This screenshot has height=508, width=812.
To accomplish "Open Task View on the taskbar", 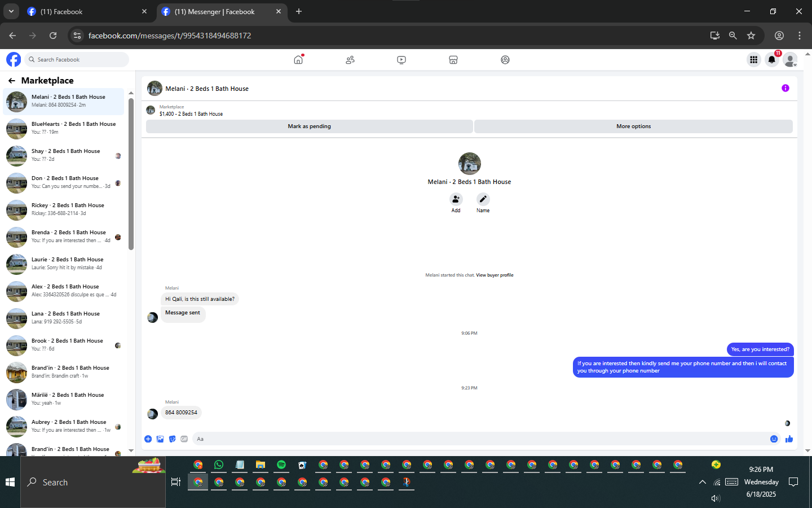I will [x=176, y=482].
